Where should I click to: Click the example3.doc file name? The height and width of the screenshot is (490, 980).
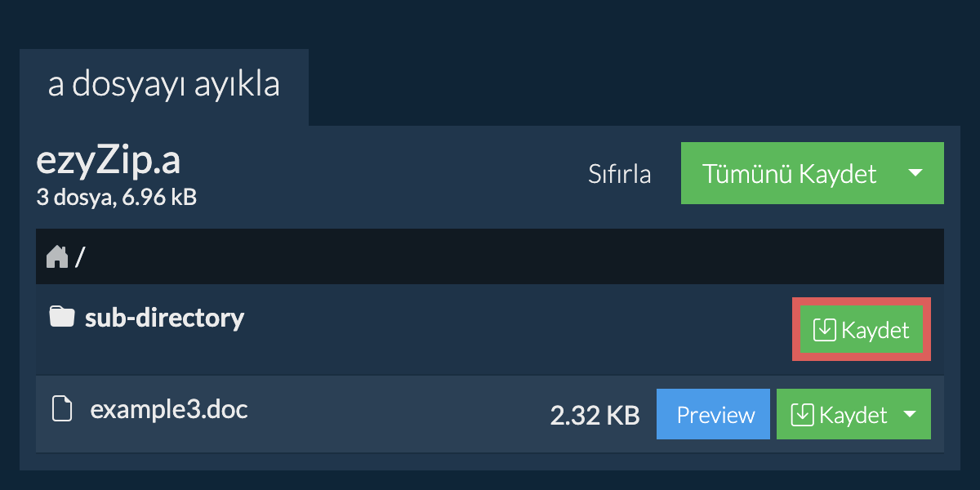[169, 408]
